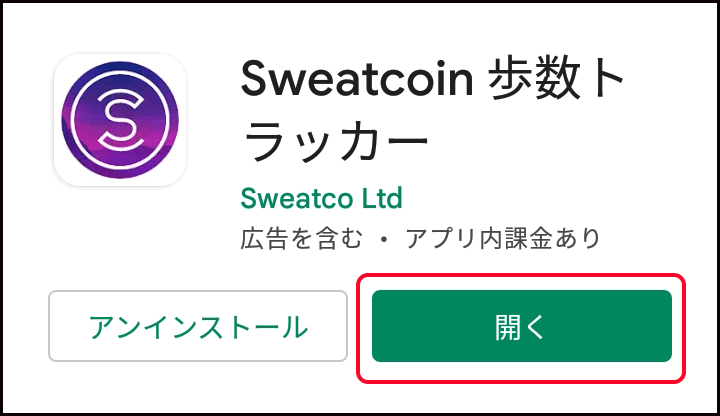
Task: Open Sweatcoin with the green 開く button
Action: [521, 326]
